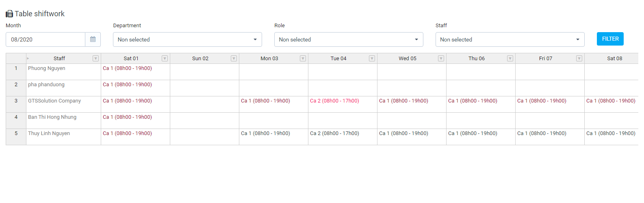Open the Sun 02 column filter icon
The height and width of the screenshot is (203, 644).
pyautogui.click(x=234, y=59)
